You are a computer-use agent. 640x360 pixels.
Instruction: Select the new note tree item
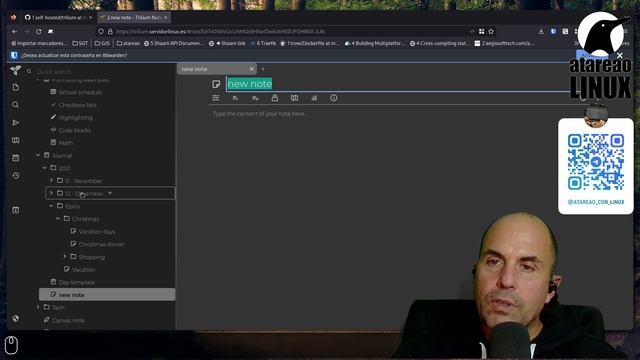coord(107,295)
